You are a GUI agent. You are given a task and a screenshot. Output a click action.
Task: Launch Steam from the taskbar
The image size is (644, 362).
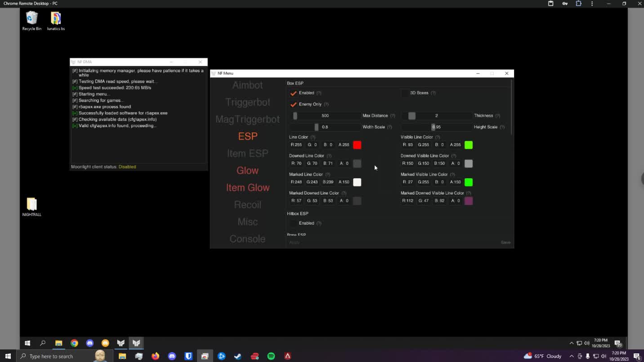click(237, 356)
